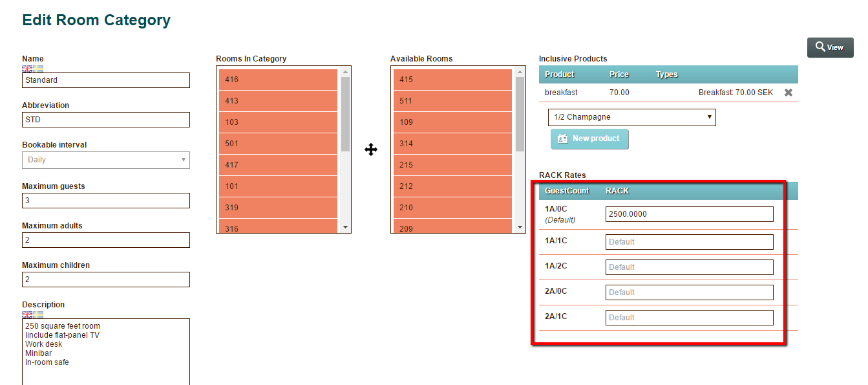
Task: Edit the 1A/0C RACK rate of 2500.0000
Action: click(688, 214)
